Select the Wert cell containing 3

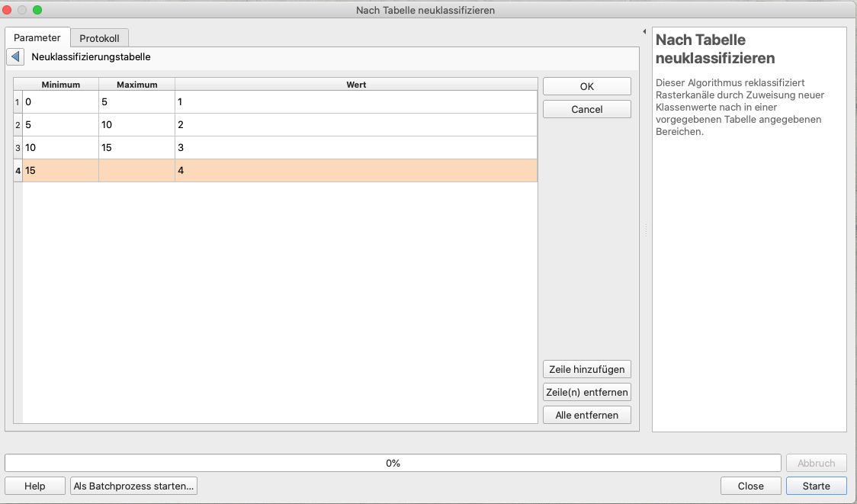point(355,148)
